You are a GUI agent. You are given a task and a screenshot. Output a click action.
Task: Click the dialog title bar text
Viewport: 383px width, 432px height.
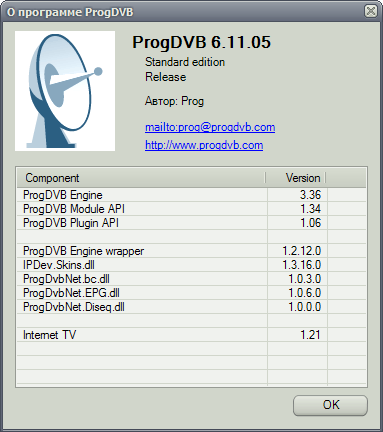point(70,12)
